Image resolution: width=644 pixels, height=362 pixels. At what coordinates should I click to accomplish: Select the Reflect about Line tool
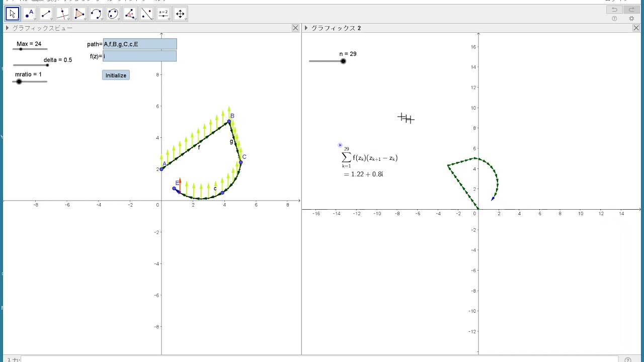click(146, 14)
